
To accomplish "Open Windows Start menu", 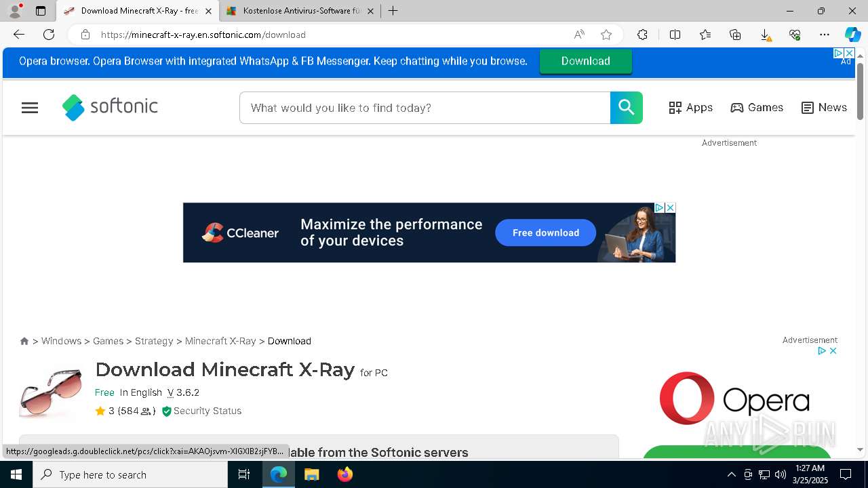I will click(x=16, y=474).
